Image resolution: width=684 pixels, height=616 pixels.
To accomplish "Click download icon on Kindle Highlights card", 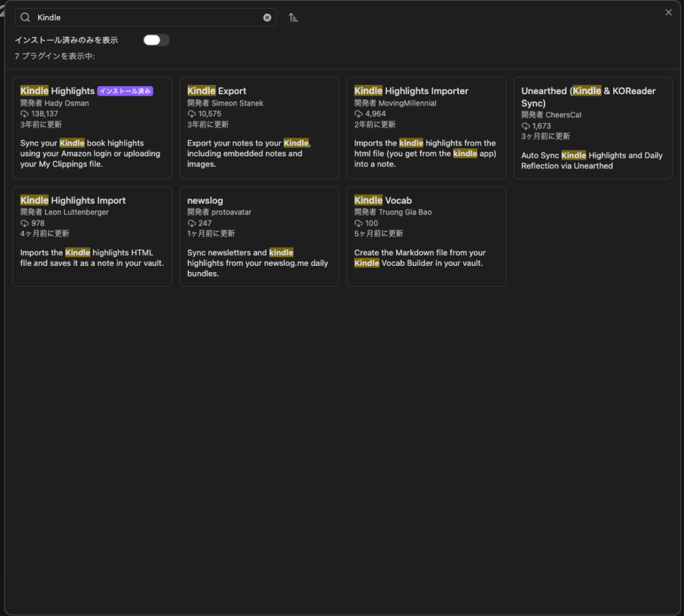I will coord(25,114).
